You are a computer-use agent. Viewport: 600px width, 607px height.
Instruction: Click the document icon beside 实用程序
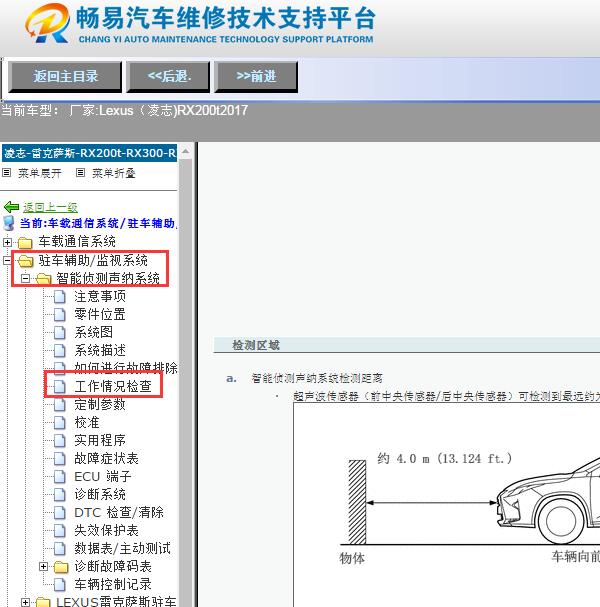[x=60, y=441]
